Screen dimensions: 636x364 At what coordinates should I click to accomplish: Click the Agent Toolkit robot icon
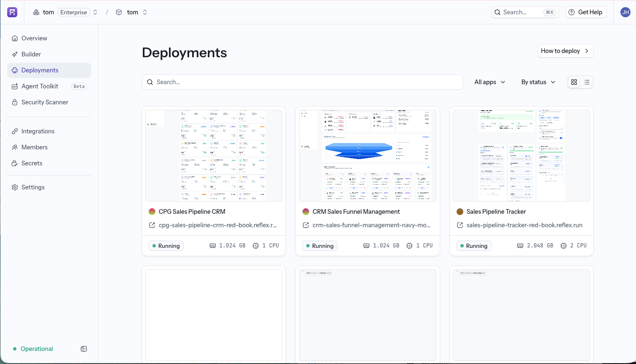15,86
